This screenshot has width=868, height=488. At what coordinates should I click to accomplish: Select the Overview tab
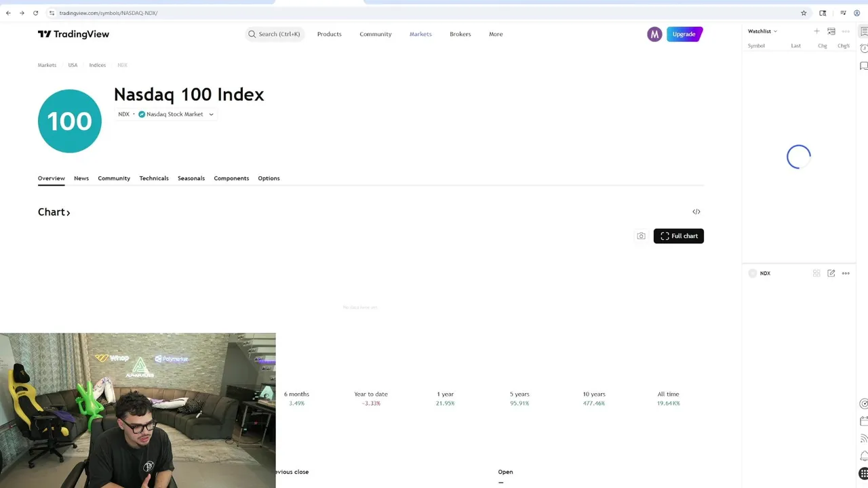[x=51, y=178]
